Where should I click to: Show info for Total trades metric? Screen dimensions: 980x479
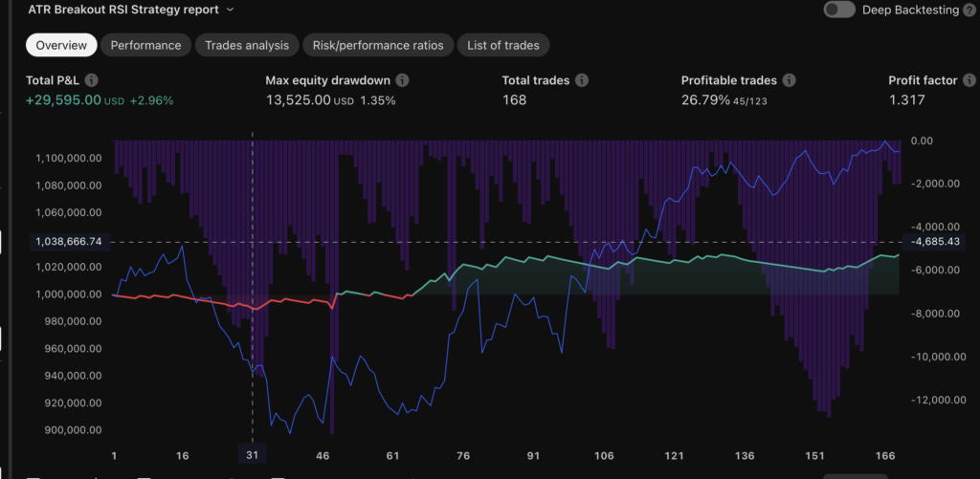[x=581, y=81]
